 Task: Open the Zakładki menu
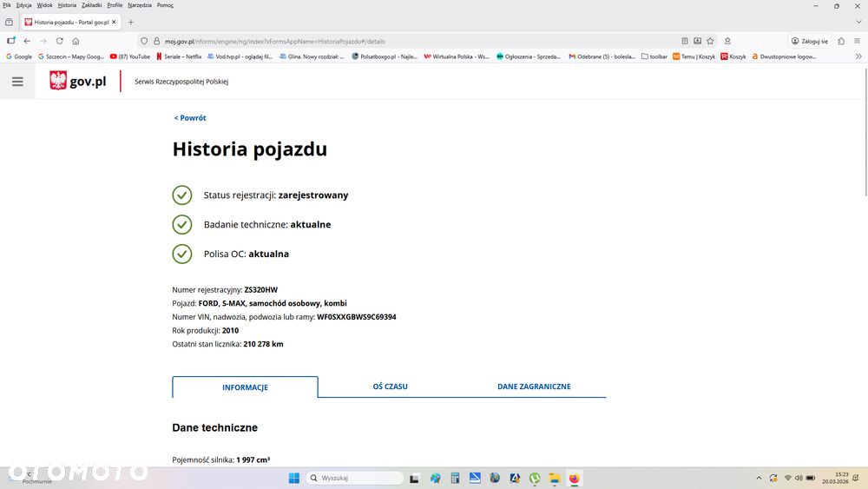click(91, 5)
